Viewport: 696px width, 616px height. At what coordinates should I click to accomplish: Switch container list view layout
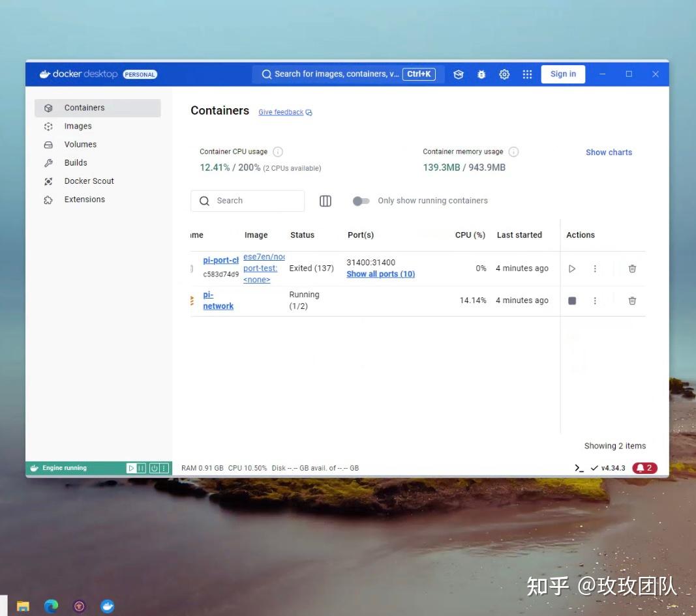pyautogui.click(x=325, y=201)
